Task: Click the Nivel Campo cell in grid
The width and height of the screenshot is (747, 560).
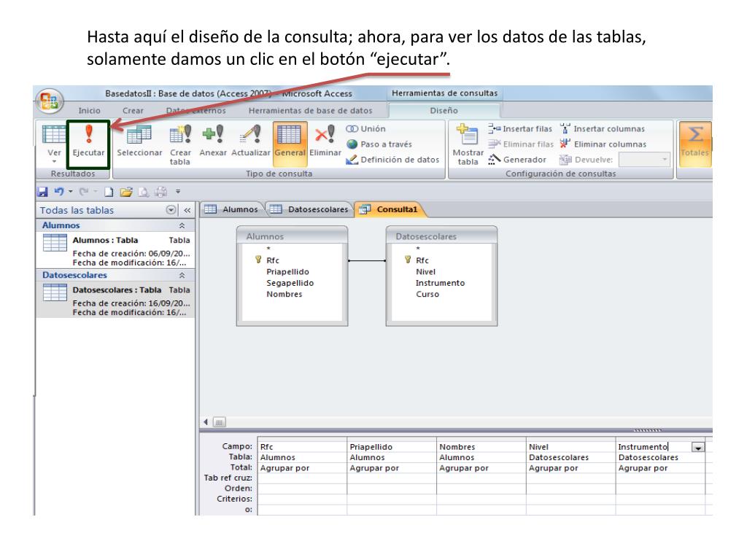Action: click(570, 447)
